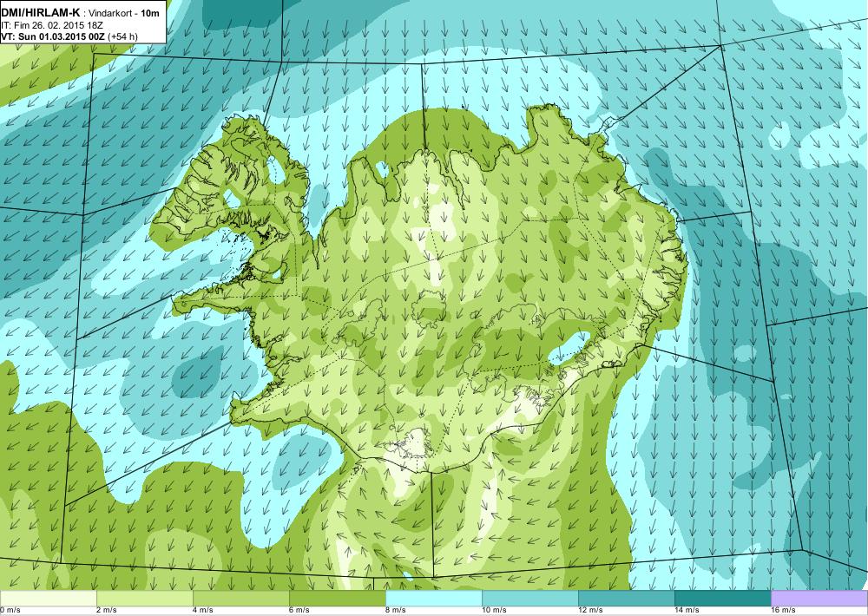Click the 10–12 m/s legend swatch

(x=529, y=599)
